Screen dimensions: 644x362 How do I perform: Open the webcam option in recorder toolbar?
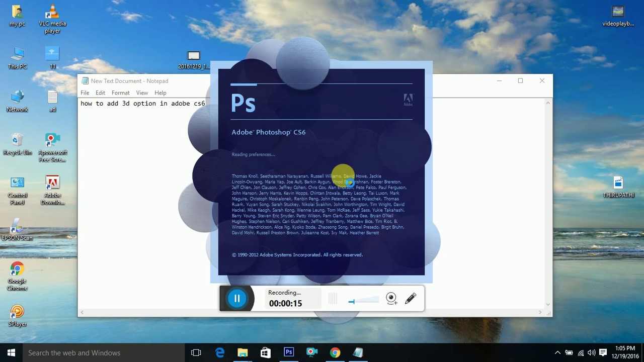click(391, 299)
